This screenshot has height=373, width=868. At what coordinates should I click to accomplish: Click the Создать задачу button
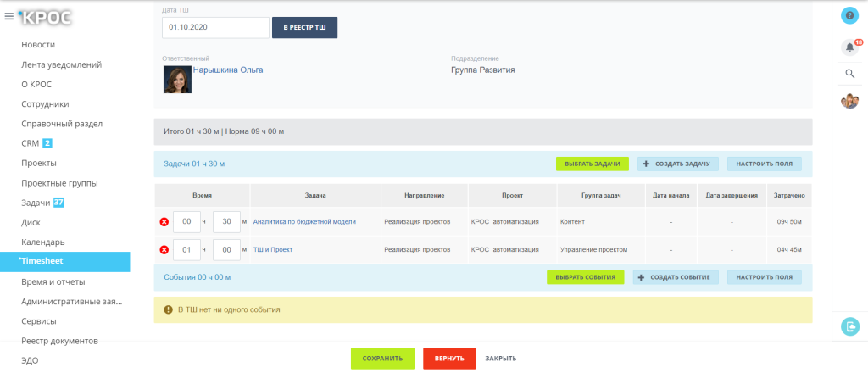[x=677, y=164]
